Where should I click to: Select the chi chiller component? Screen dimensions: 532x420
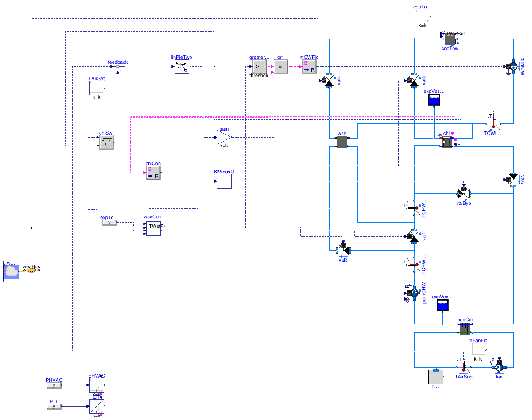(x=447, y=142)
